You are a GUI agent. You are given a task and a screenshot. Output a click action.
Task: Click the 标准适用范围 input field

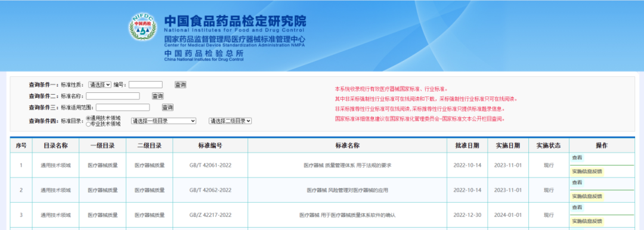coord(123,108)
